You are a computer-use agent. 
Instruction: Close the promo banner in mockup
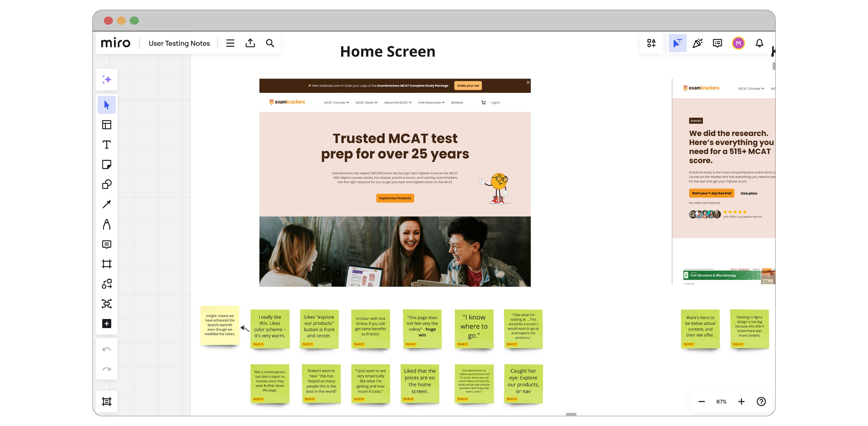(x=528, y=82)
